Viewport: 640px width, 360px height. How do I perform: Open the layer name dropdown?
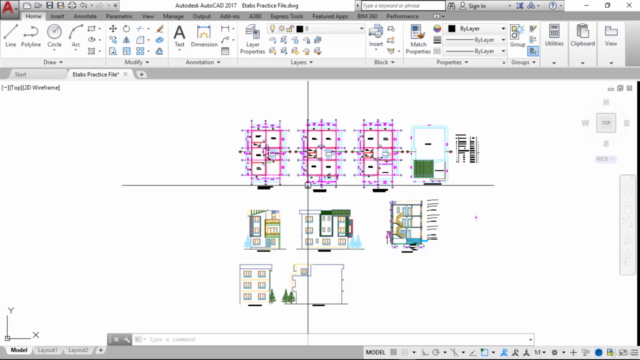pos(361,29)
